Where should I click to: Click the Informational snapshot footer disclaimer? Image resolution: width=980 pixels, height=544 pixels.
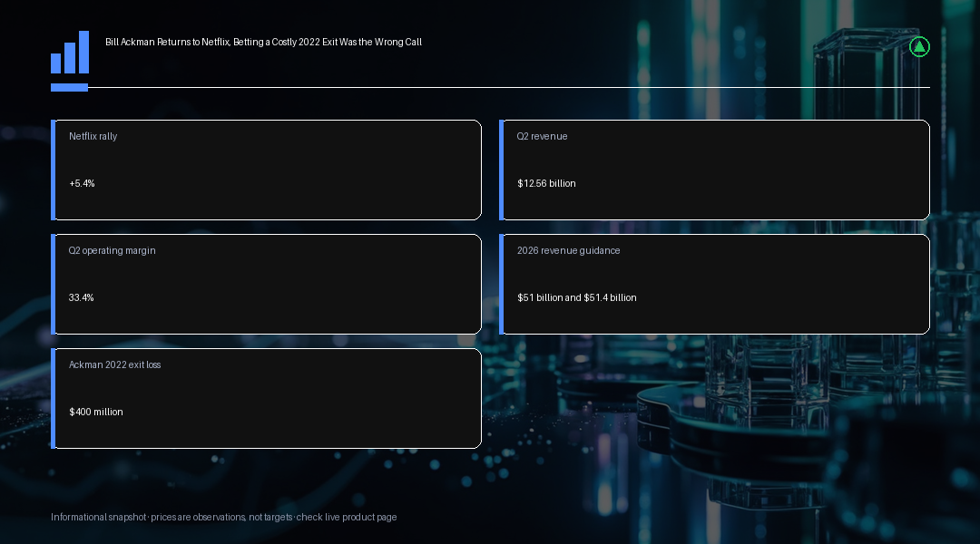(224, 517)
